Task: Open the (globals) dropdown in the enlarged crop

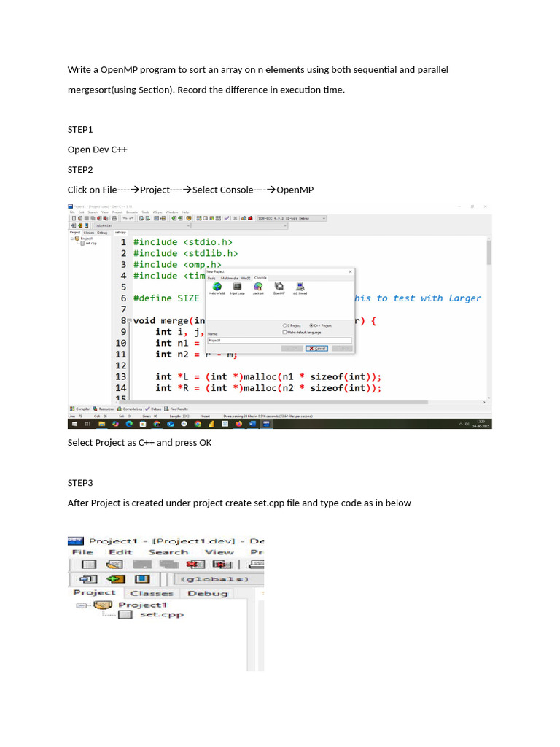Action: [219, 579]
